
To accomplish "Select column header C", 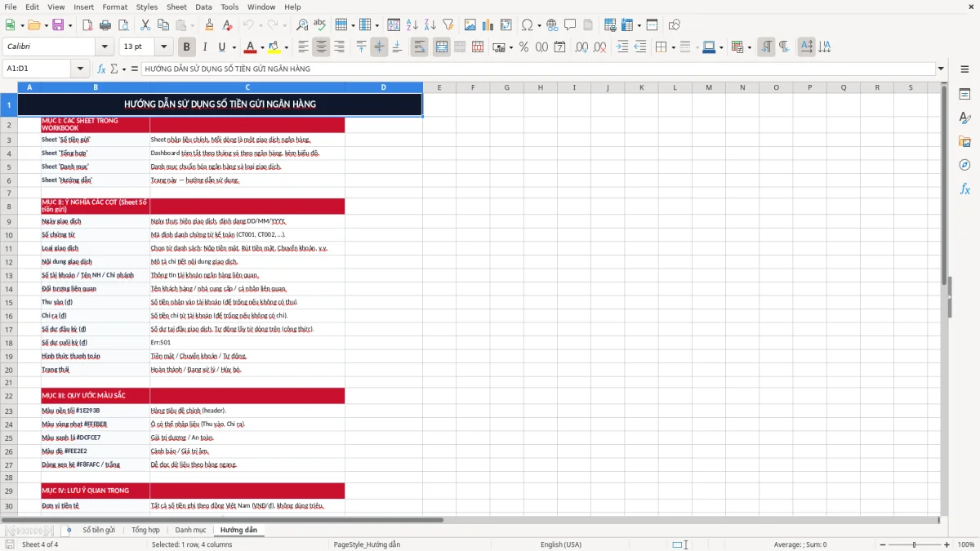I will 247,87.
